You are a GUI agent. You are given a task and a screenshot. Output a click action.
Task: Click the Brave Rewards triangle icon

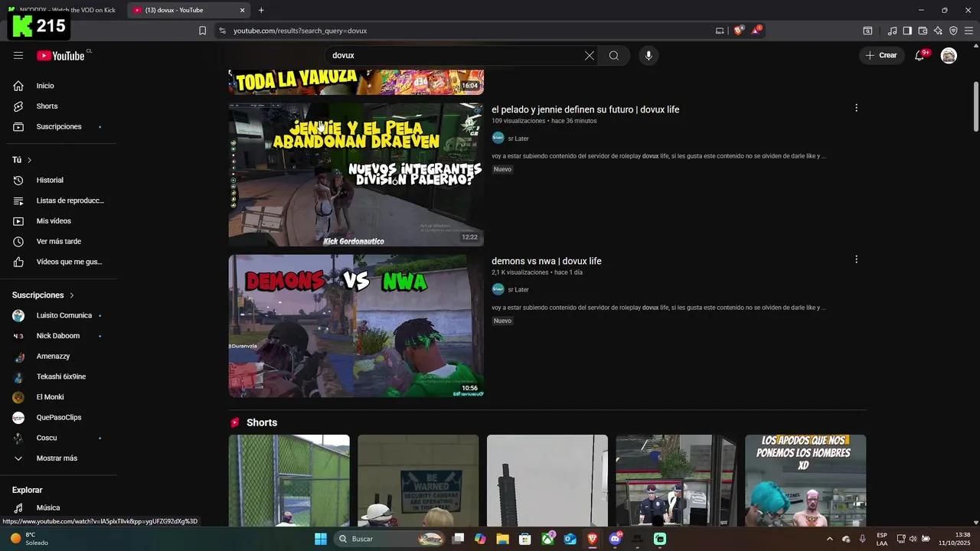756,31
